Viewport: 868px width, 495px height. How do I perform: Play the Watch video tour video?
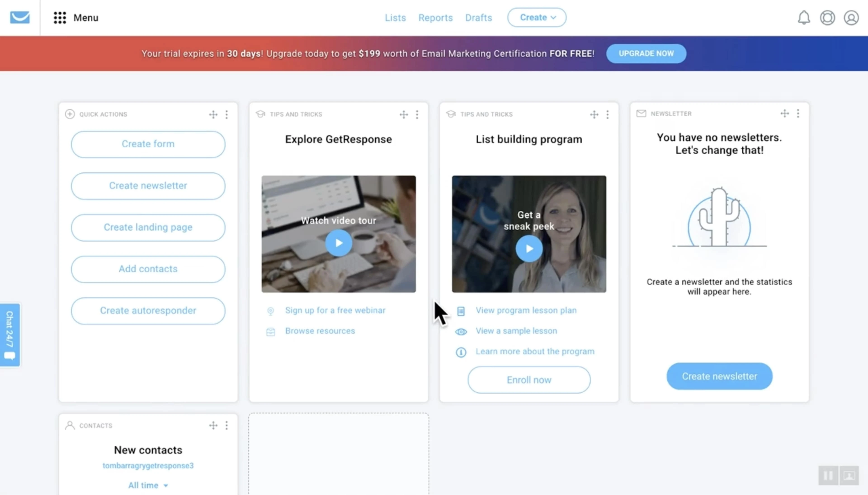[338, 243]
